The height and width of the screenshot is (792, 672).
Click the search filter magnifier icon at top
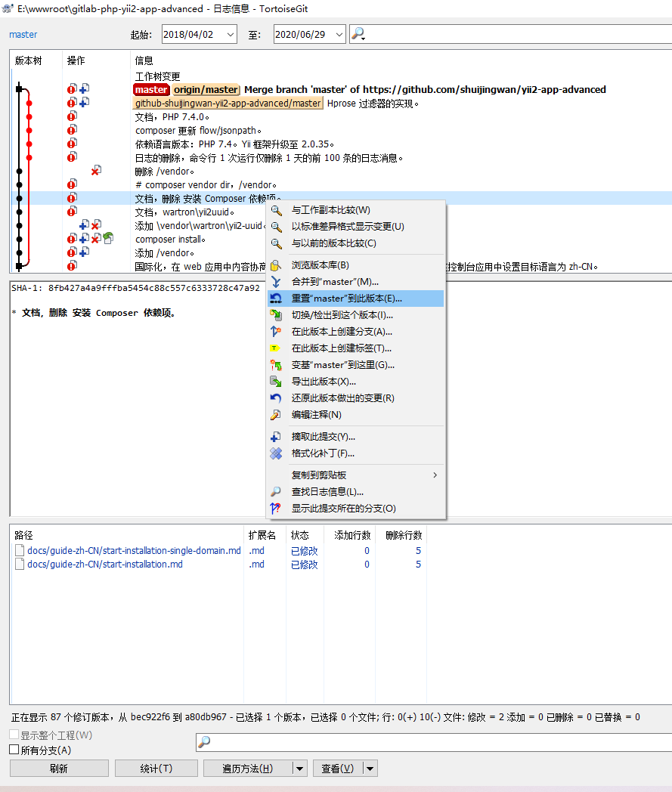[358, 34]
